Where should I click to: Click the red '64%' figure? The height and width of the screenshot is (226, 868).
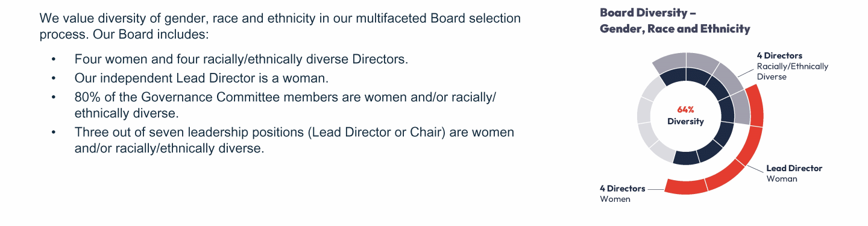pos(686,110)
